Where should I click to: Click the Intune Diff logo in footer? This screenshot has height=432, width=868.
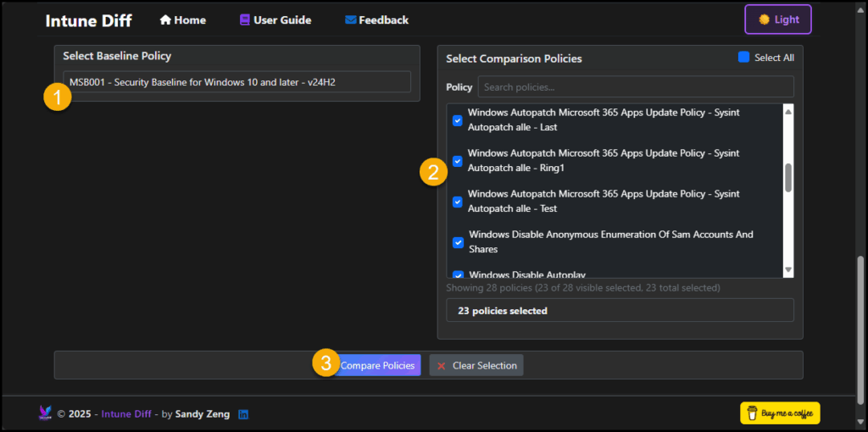coord(46,413)
